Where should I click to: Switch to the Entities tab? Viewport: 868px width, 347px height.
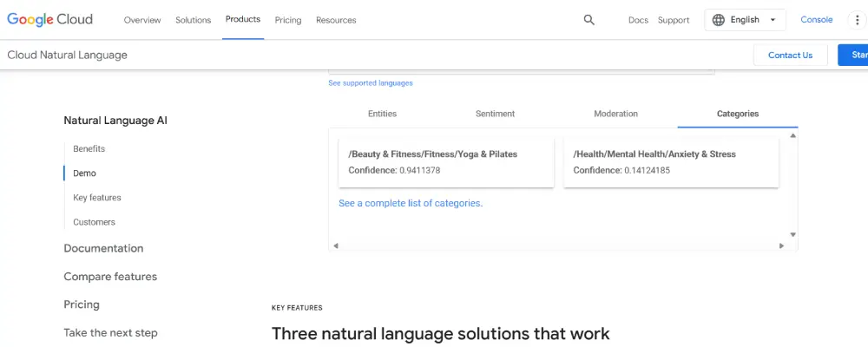pos(382,114)
